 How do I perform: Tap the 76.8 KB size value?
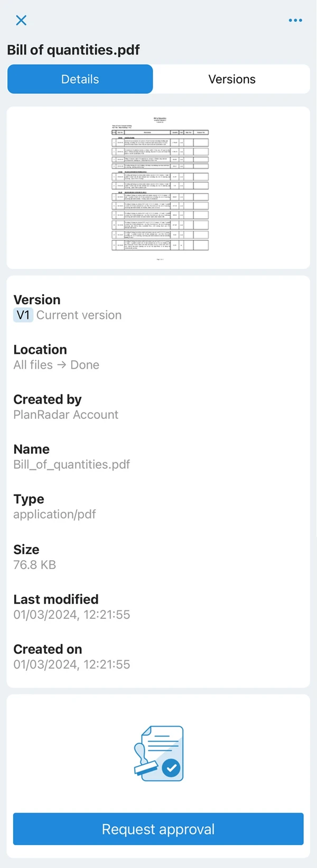tap(35, 564)
